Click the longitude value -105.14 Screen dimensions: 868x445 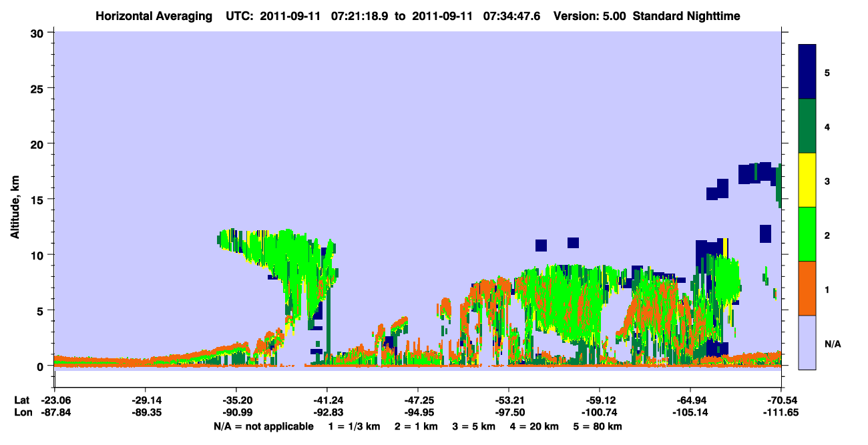click(690, 413)
